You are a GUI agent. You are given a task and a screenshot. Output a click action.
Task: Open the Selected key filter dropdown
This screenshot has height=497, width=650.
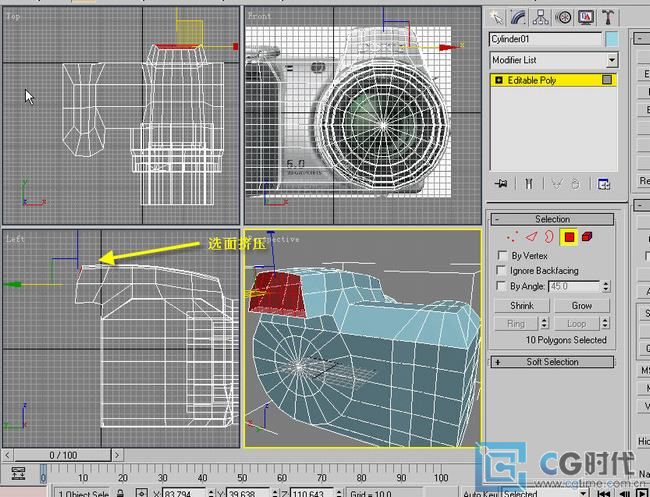[x=583, y=493]
